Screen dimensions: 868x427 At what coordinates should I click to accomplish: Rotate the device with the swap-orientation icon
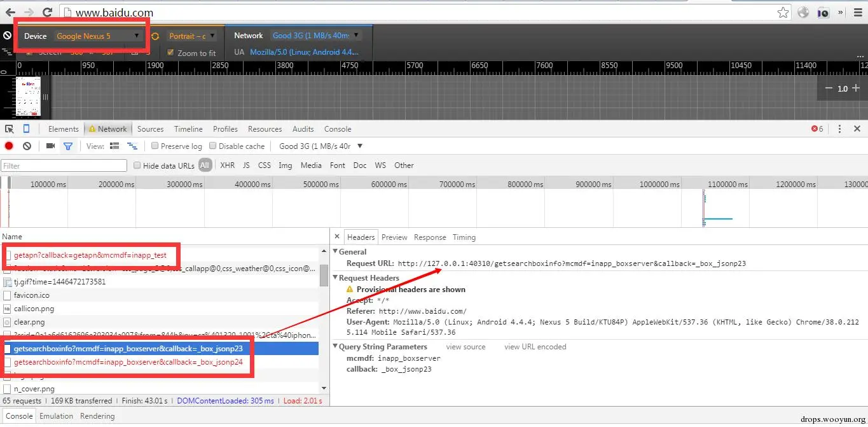[155, 36]
